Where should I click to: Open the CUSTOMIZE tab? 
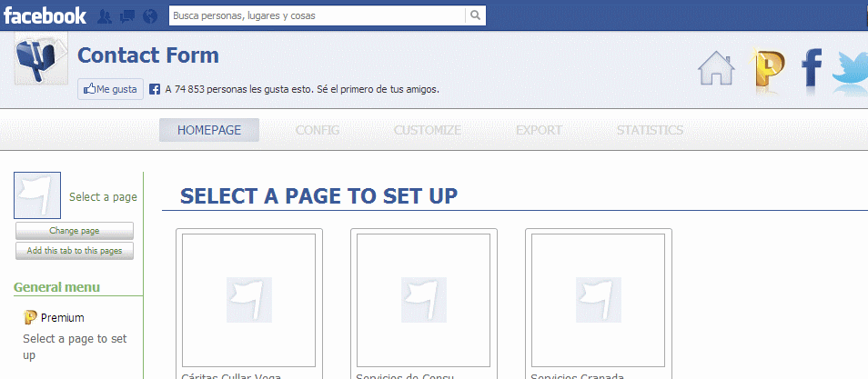click(x=428, y=130)
